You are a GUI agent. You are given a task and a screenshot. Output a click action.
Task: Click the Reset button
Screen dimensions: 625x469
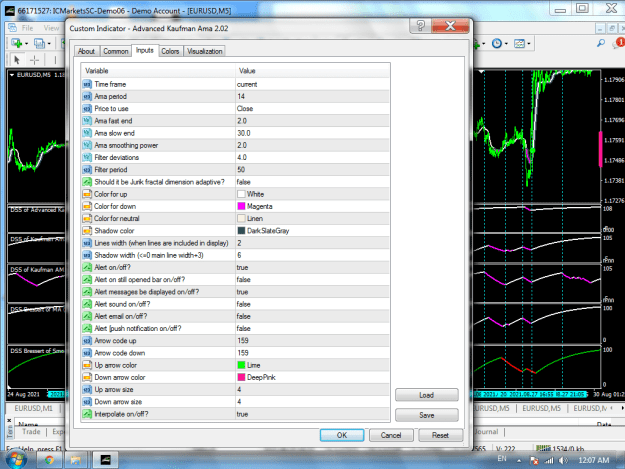[440, 435]
